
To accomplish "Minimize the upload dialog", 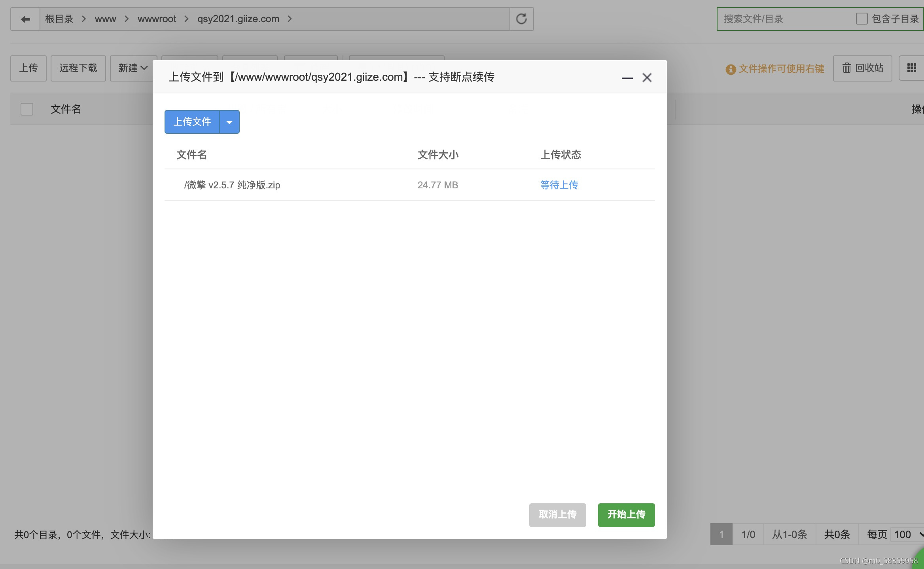I will coord(627,78).
